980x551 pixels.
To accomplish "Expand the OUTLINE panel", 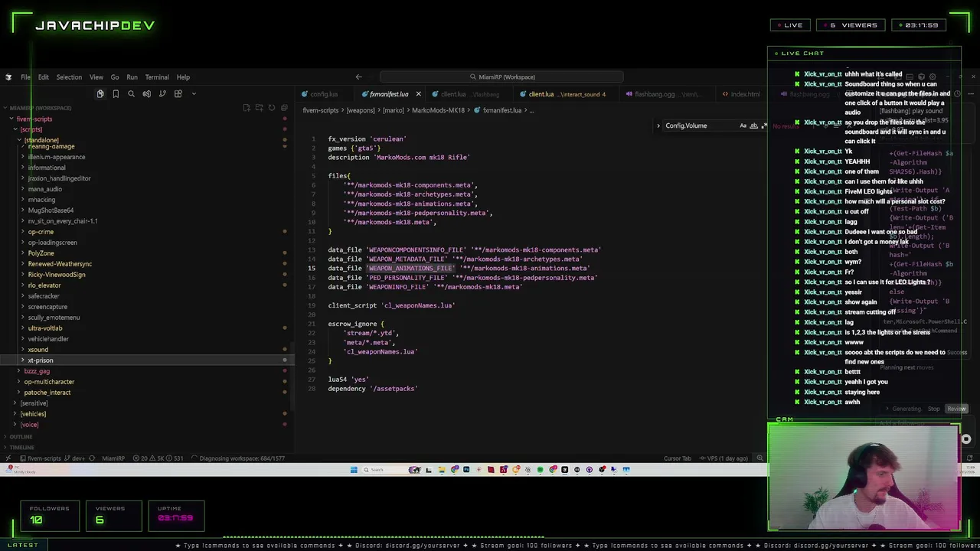I will click(21, 436).
